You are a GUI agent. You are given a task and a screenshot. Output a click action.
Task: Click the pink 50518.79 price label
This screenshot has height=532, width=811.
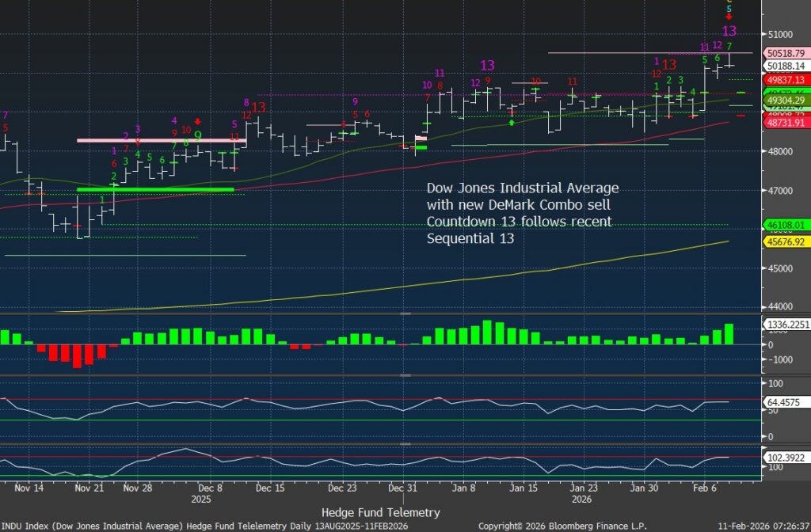pos(783,53)
